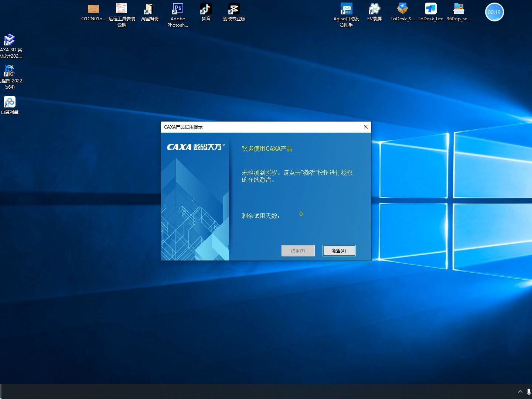Image resolution: width=532 pixels, height=399 pixels.
Task: Open the Agiso自动发货助手 shortcut
Action: point(346,15)
